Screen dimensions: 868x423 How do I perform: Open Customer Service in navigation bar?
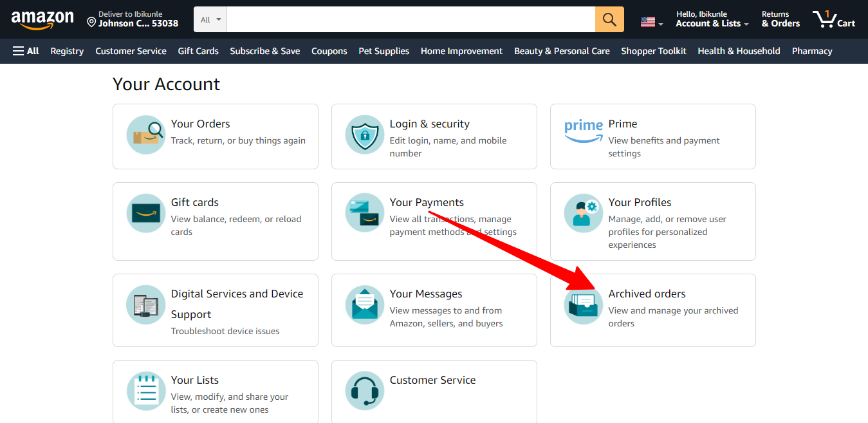pyautogui.click(x=131, y=51)
